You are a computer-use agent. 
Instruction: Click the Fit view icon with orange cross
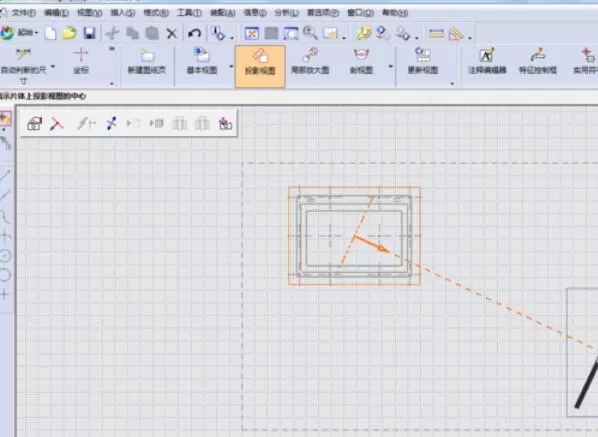point(252,34)
